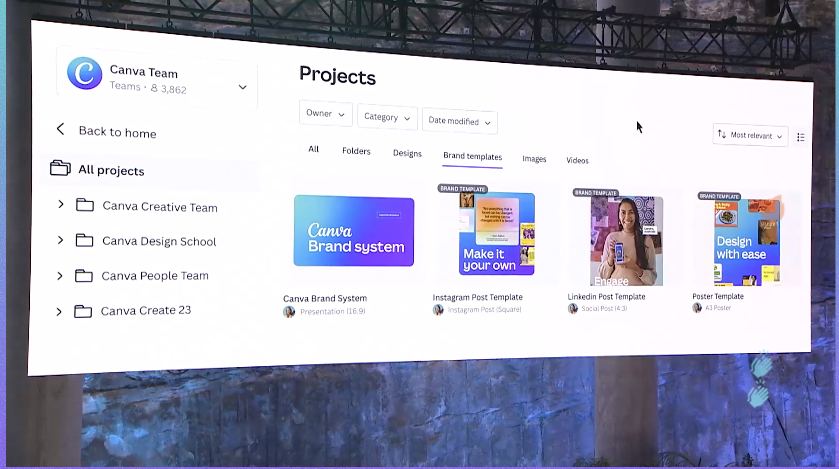The height and width of the screenshot is (469, 839).
Task: Click Instagram Post Template title
Action: [477, 297]
